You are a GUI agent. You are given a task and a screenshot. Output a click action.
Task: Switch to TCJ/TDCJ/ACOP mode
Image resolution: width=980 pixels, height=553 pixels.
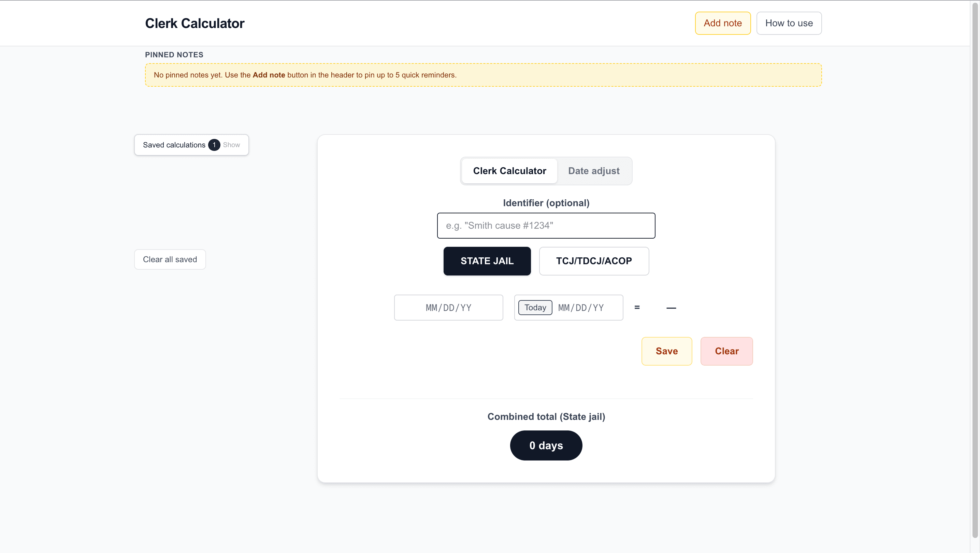pyautogui.click(x=594, y=261)
